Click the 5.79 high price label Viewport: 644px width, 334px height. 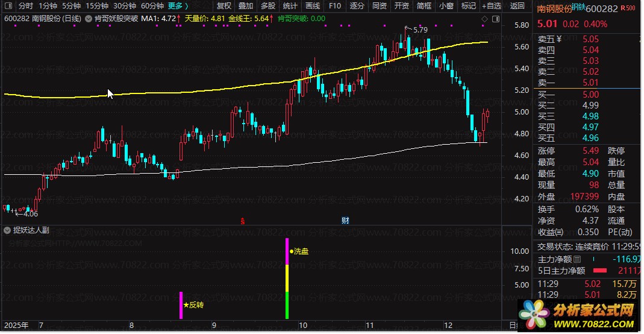coord(420,30)
